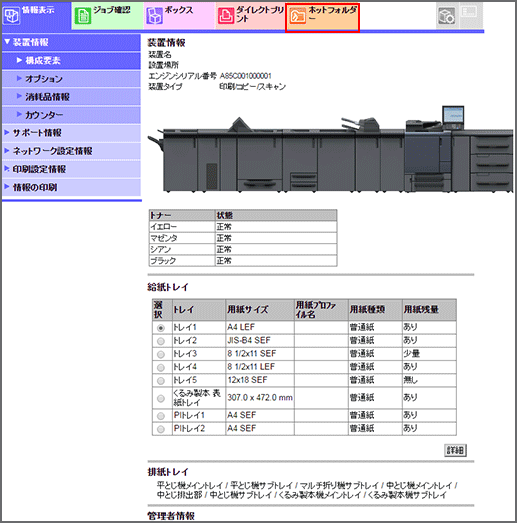The image size is (517, 523).
Task: Select the トレイ1 radio button
Action: (161, 328)
